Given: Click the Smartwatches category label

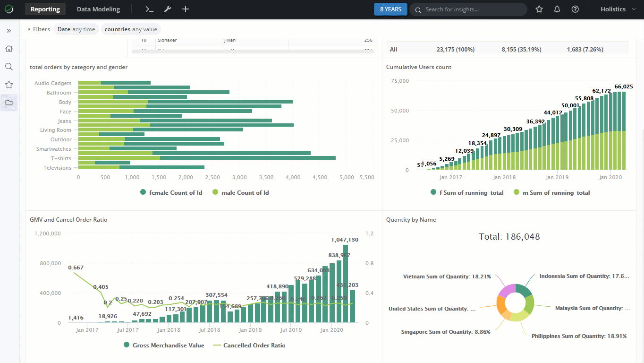Looking at the screenshot, I should [x=54, y=149].
